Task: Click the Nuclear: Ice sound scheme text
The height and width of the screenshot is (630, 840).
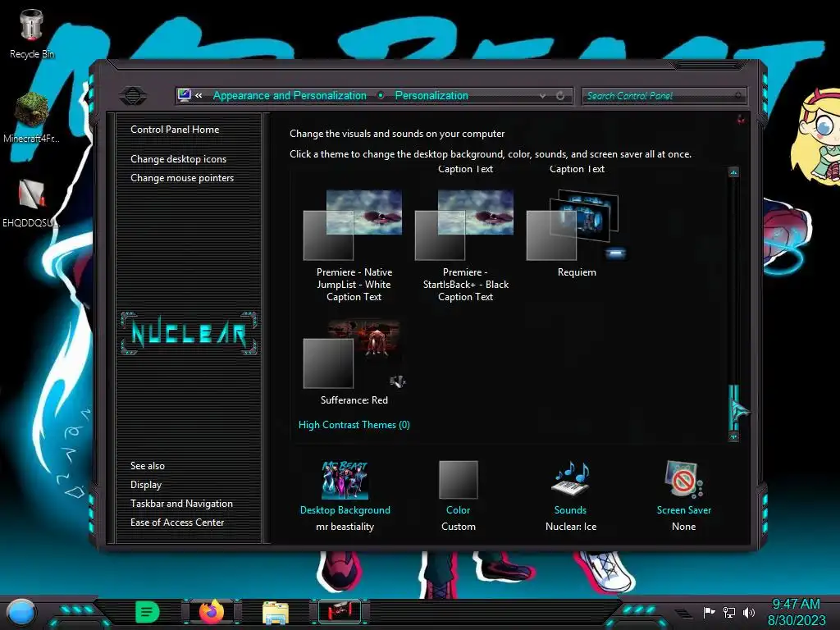Action: pyautogui.click(x=571, y=527)
